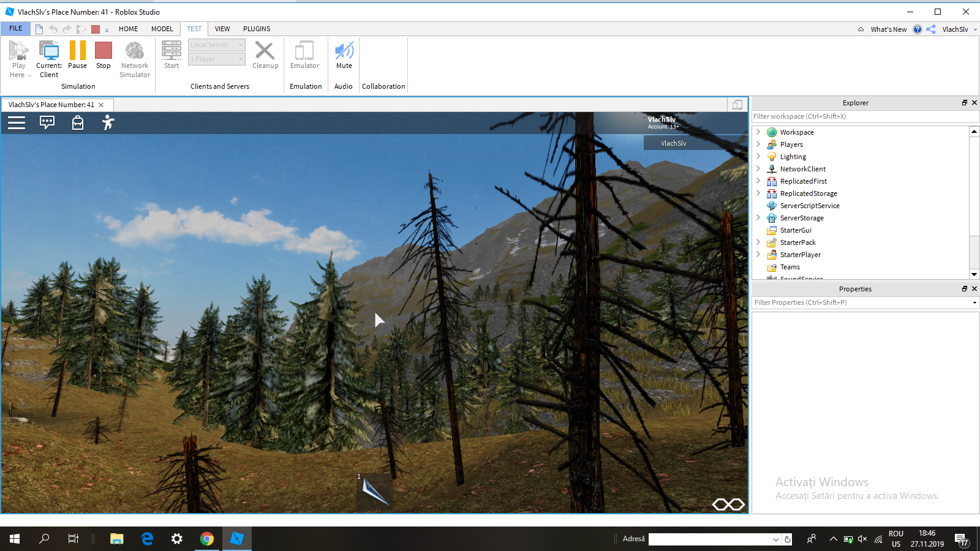The height and width of the screenshot is (551, 980).
Task: Click VlachSlv in the in-game player list
Action: [674, 143]
